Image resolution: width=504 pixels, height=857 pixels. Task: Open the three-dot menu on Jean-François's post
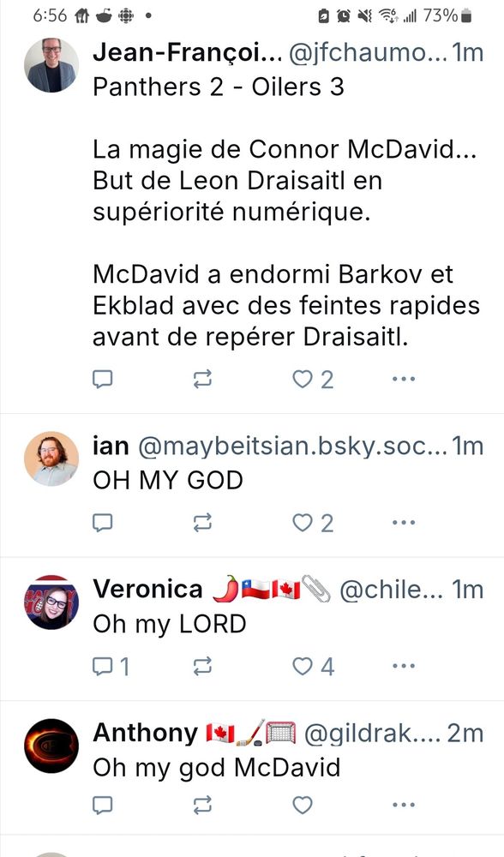[402, 378]
